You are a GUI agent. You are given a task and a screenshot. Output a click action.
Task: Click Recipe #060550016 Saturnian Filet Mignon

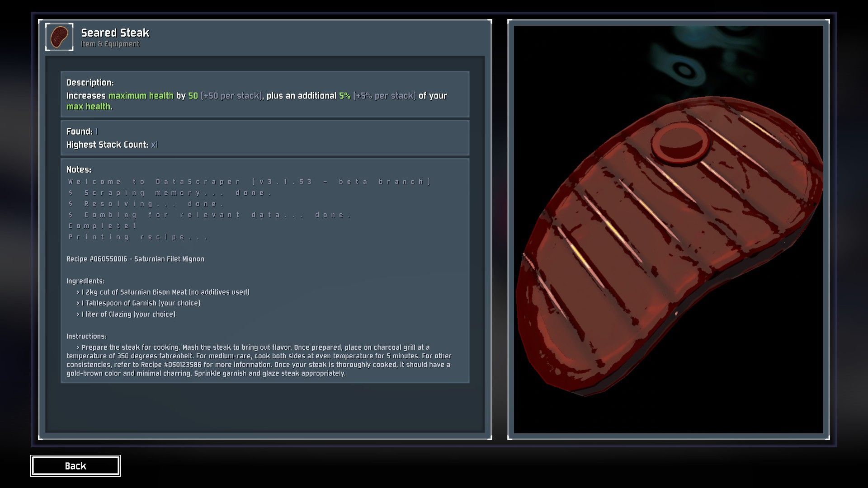[135, 259]
